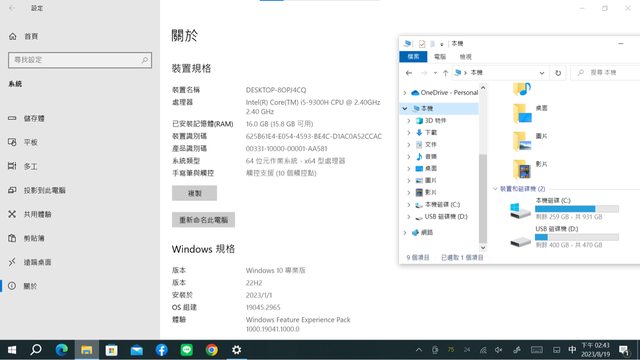The height and width of the screenshot is (360, 640).
Task: Open LINE app from taskbar
Action: click(187, 350)
